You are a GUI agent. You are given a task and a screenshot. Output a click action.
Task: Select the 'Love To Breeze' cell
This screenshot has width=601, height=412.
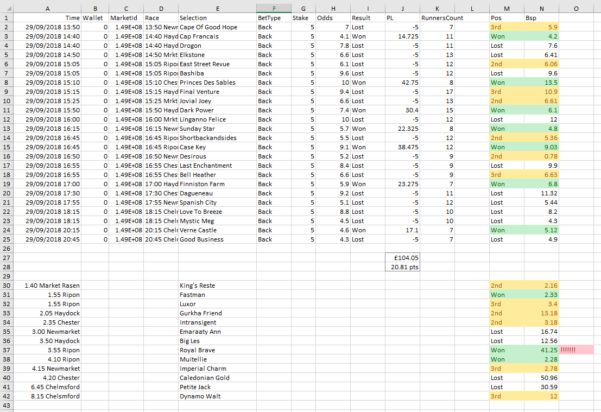[217, 212]
